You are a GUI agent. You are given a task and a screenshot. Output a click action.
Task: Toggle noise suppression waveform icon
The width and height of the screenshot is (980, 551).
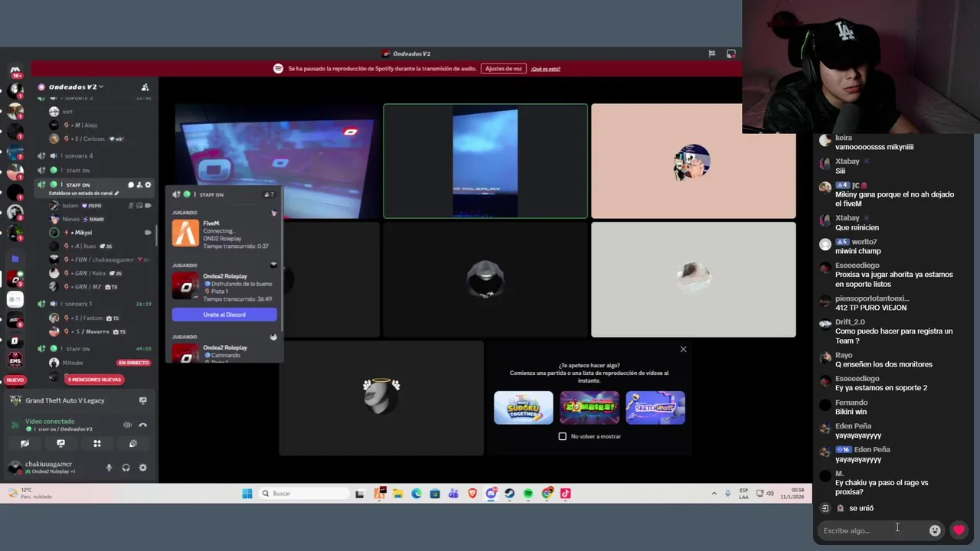[x=127, y=425]
